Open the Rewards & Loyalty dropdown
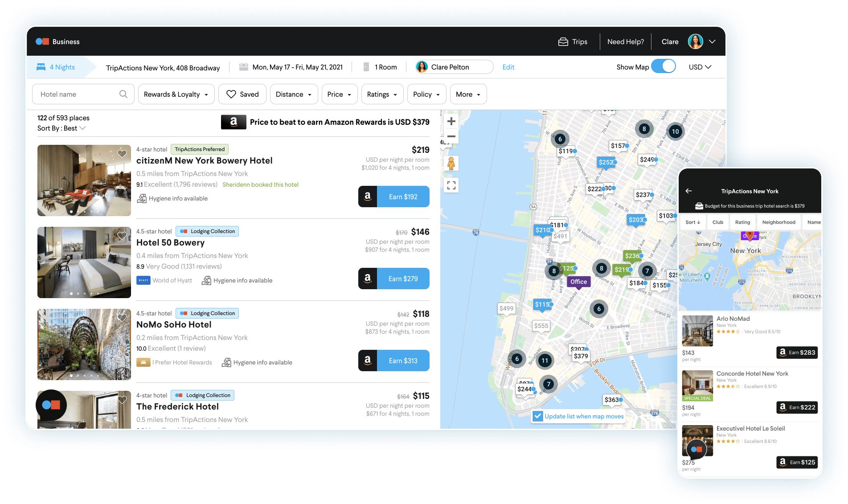Screen dimensions: 848x504 pos(176,94)
